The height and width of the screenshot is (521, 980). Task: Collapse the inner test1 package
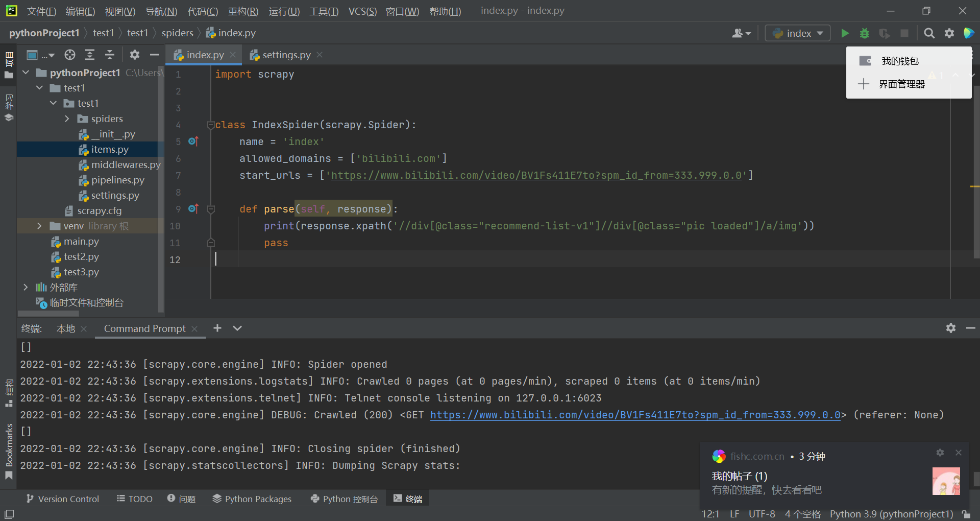(x=53, y=103)
